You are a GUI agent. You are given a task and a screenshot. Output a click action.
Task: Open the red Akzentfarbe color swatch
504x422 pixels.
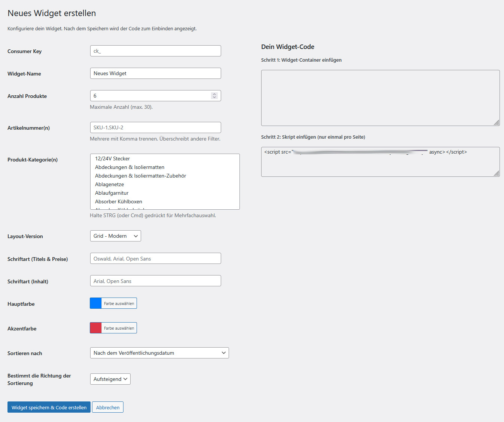(x=96, y=328)
